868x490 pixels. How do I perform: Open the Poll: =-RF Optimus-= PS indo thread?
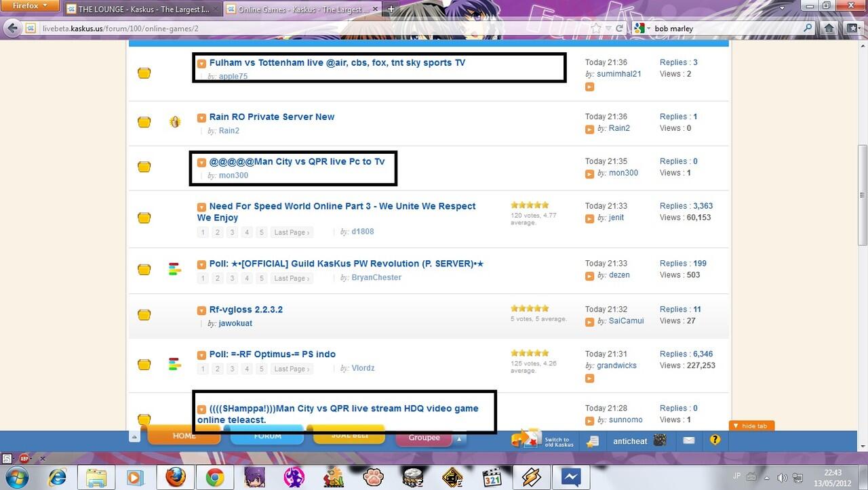[x=273, y=354]
